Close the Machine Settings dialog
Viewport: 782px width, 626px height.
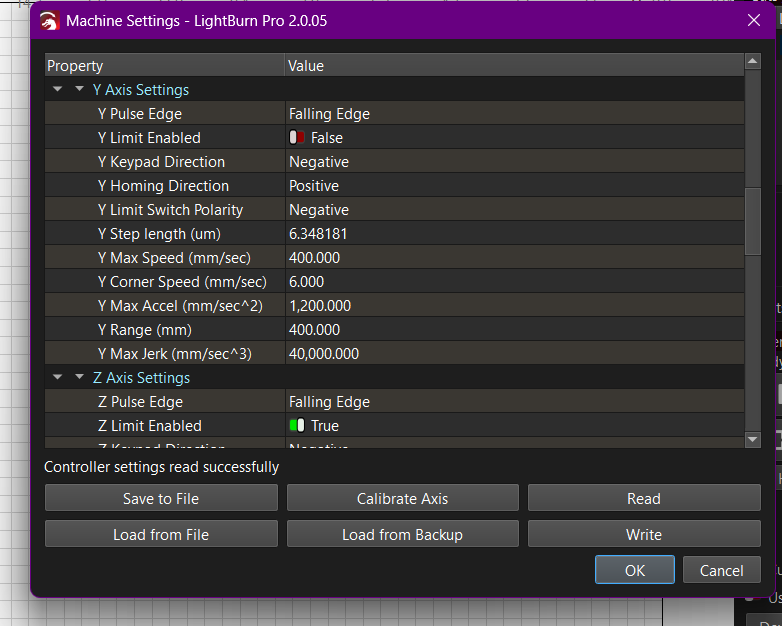point(754,20)
